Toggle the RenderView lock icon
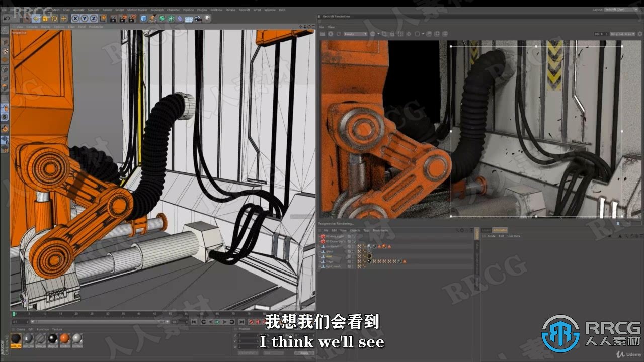644x362 pixels. tap(392, 34)
